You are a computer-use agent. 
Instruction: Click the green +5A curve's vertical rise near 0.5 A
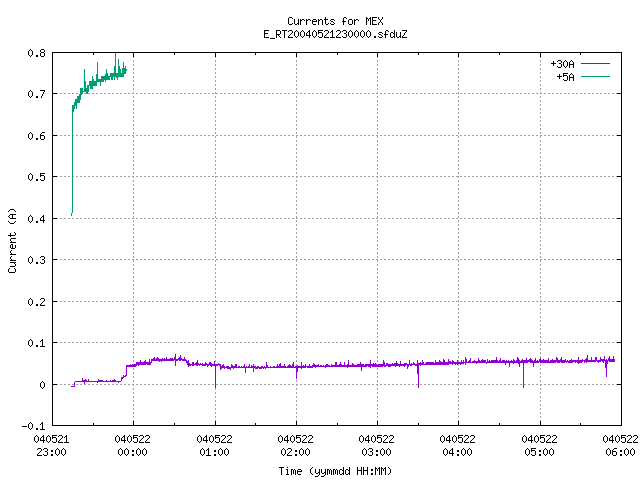click(72, 176)
